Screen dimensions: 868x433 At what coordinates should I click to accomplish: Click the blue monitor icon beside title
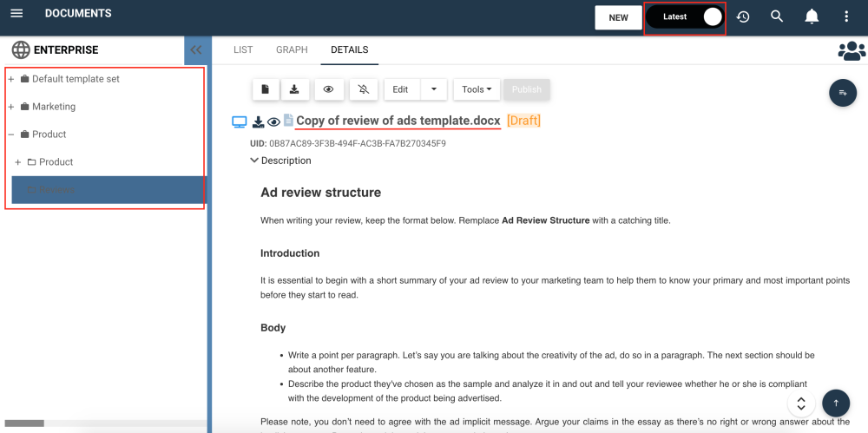coord(240,121)
